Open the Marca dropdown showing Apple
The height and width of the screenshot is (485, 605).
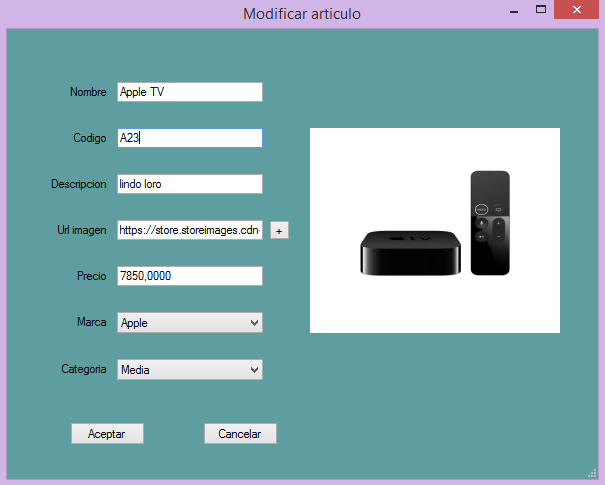click(x=190, y=323)
